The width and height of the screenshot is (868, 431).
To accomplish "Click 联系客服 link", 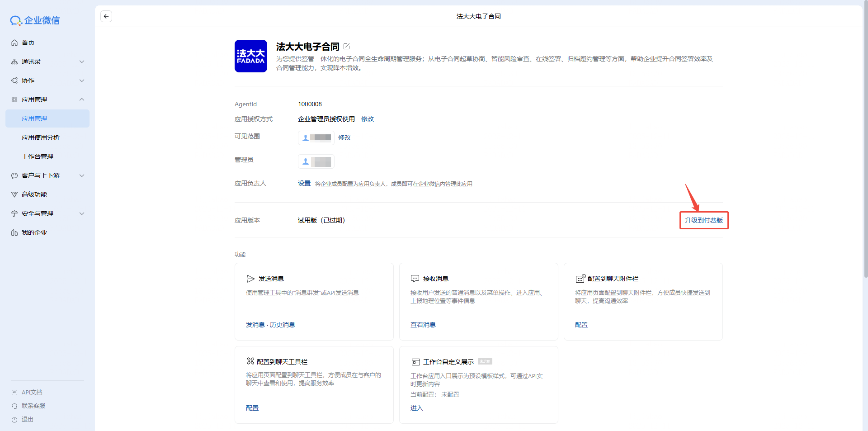I will click(x=33, y=406).
